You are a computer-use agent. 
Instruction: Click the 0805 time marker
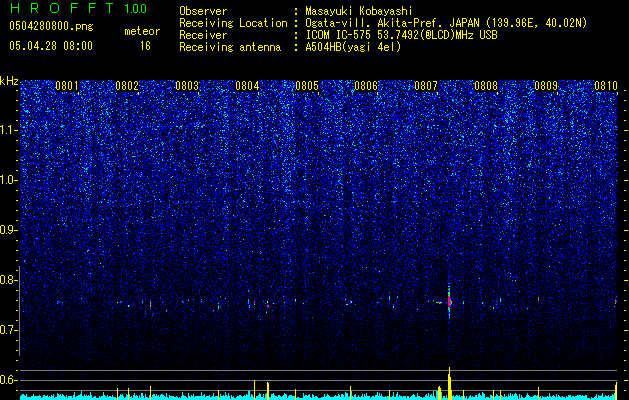click(307, 86)
